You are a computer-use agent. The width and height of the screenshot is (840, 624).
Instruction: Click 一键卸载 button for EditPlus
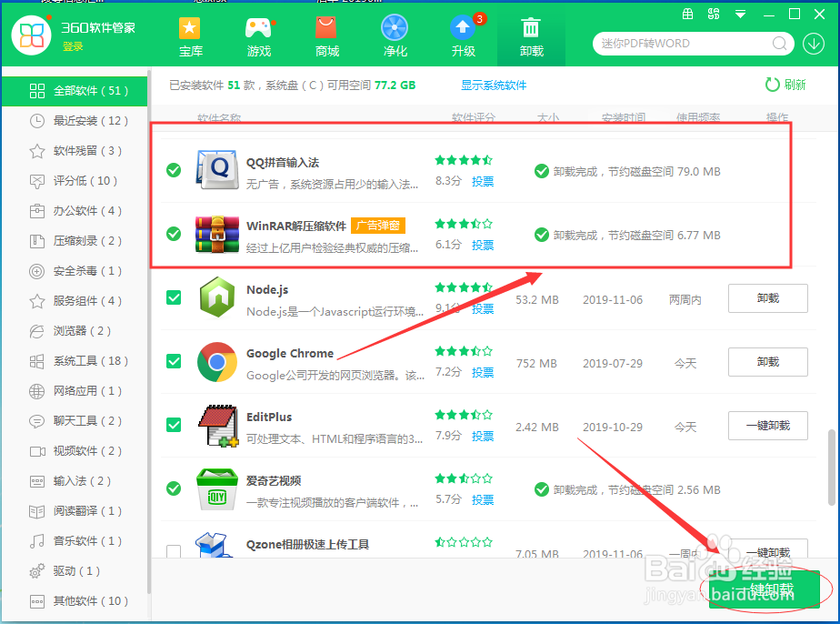pos(767,426)
